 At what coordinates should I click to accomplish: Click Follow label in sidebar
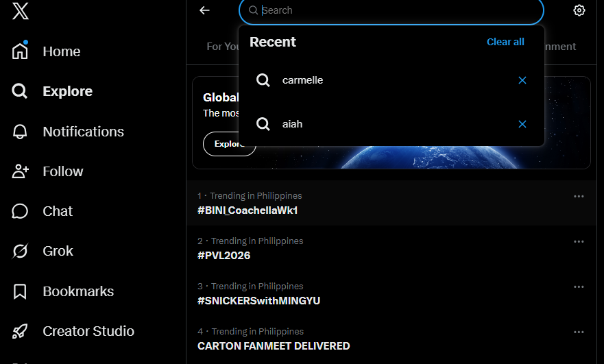coord(63,171)
